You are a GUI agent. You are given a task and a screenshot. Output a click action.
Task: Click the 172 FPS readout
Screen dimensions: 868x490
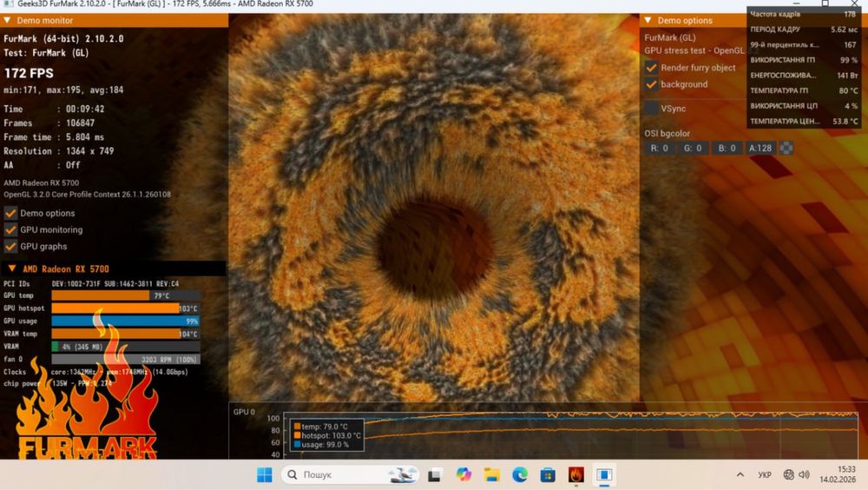click(29, 74)
